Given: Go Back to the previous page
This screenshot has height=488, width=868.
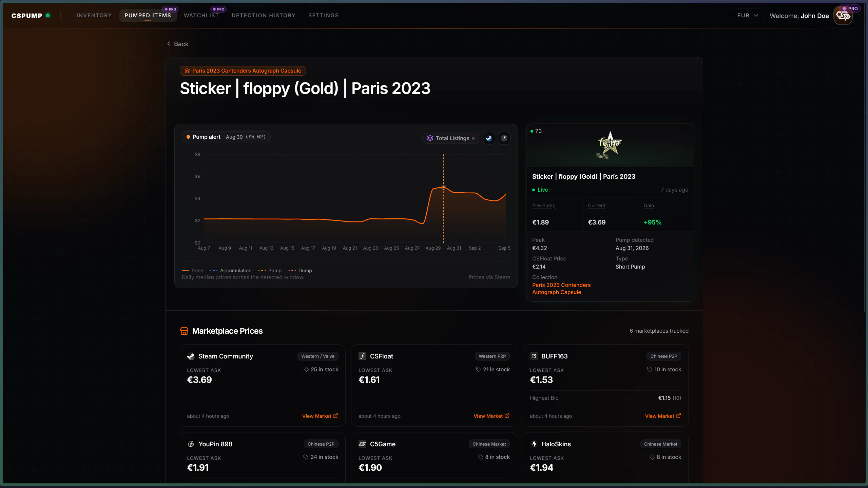Looking at the screenshot, I should click(178, 44).
